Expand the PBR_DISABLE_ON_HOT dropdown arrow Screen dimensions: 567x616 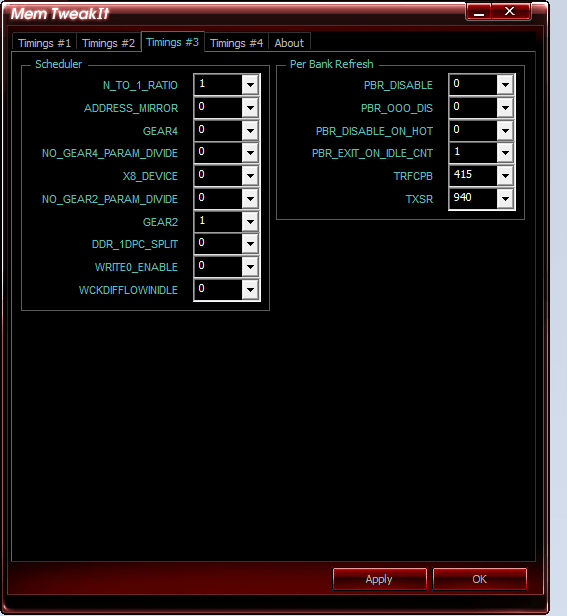pos(505,131)
